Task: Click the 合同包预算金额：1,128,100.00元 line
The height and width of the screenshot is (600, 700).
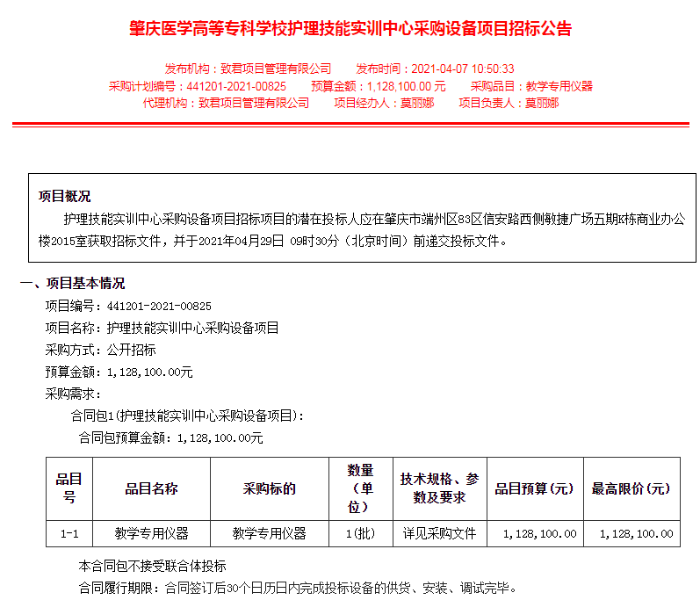Action: click(170, 437)
